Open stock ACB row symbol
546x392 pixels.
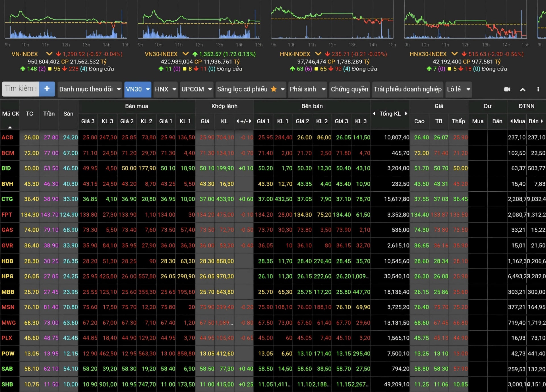pos(7,137)
